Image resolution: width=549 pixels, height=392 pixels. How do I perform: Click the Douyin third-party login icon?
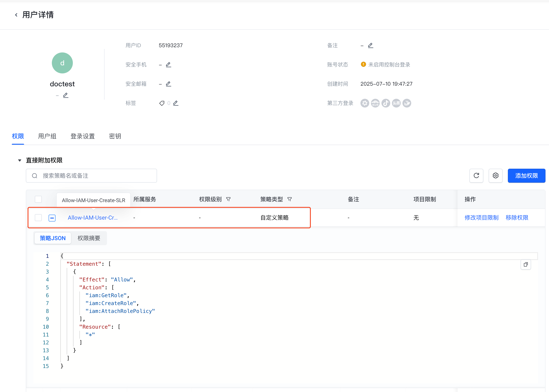(386, 103)
